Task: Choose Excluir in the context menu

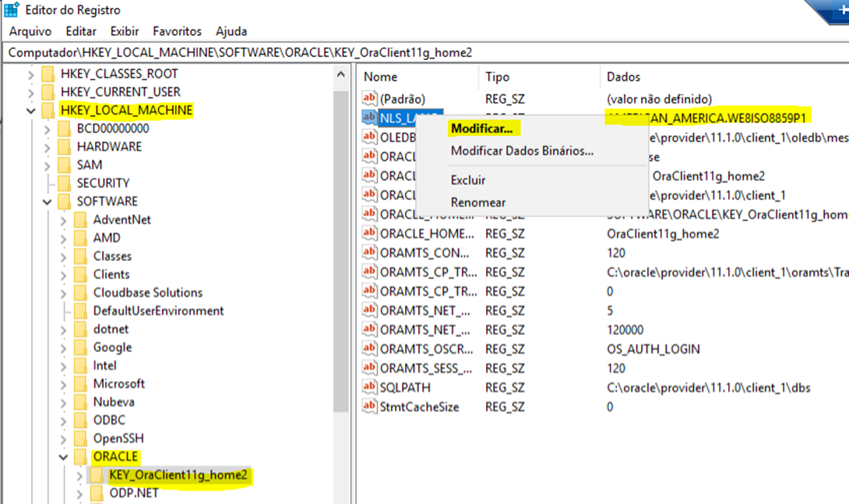Action: pyautogui.click(x=468, y=180)
